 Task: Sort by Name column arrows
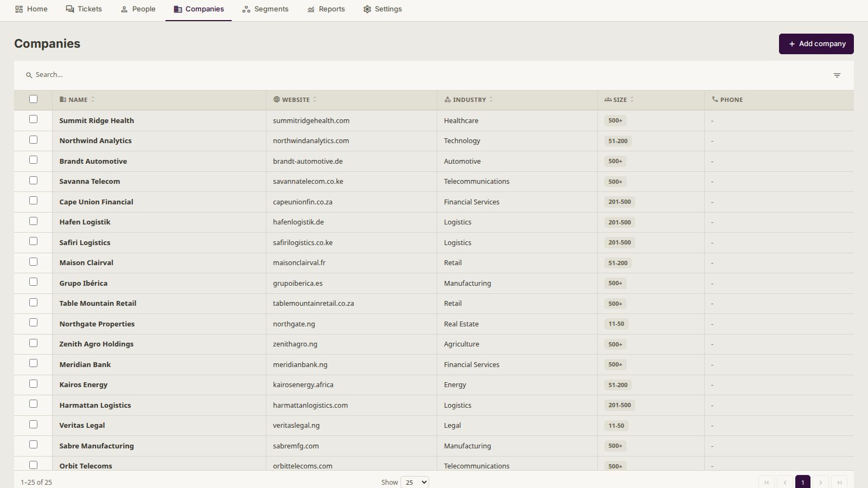[93, 100]
